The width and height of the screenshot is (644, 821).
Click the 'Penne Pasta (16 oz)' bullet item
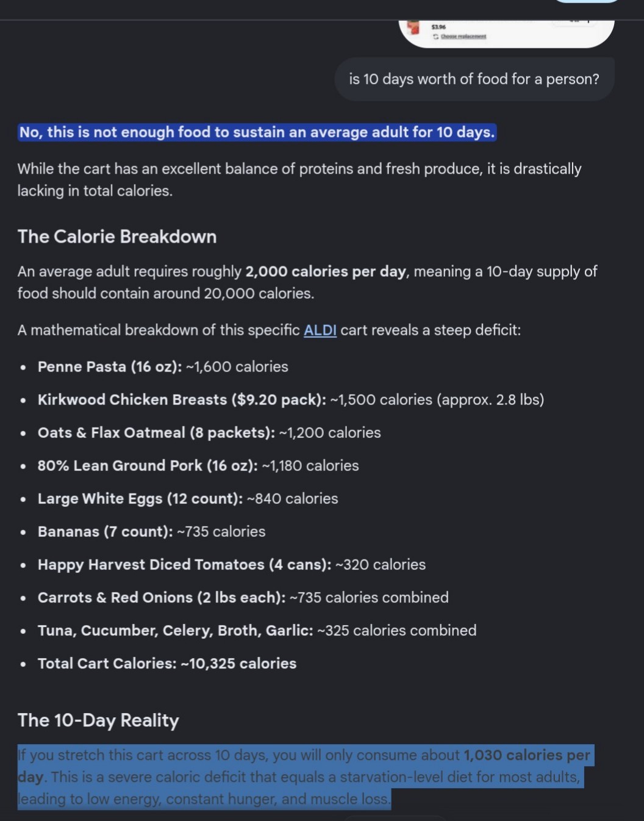163,367
